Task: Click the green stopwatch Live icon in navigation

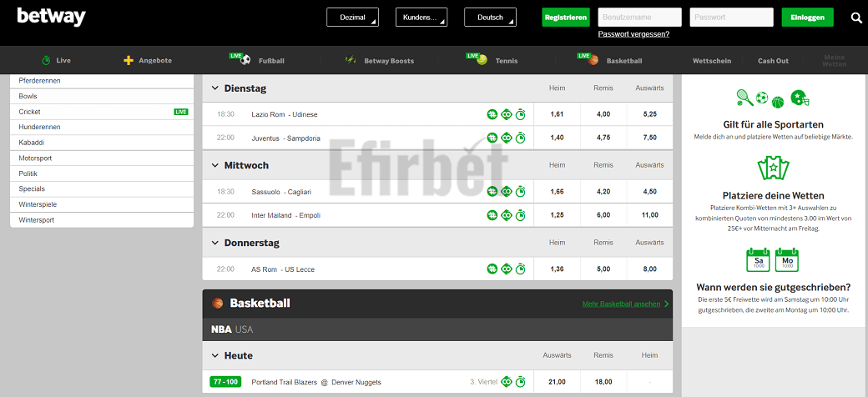Action: tap(47, 60)
